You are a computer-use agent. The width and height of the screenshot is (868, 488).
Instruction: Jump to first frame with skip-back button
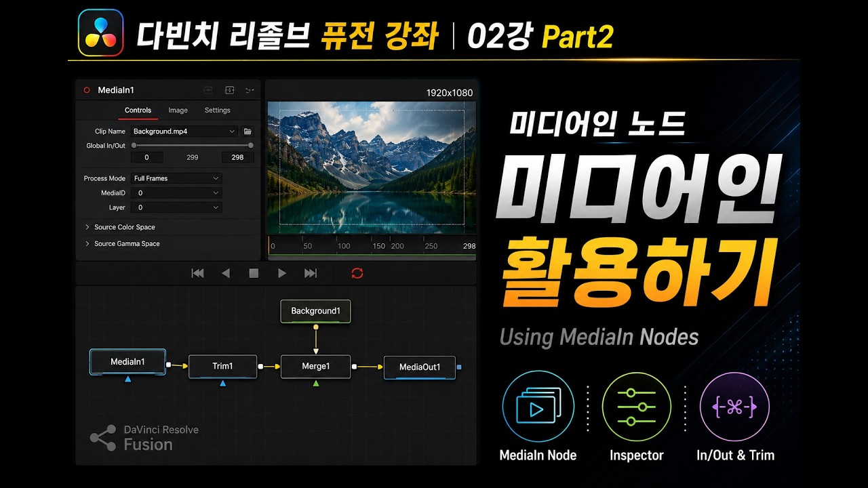(197, 273)
